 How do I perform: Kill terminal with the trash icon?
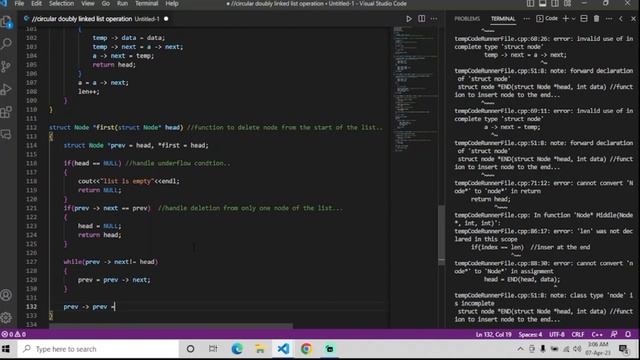click(x=596, y=19)
